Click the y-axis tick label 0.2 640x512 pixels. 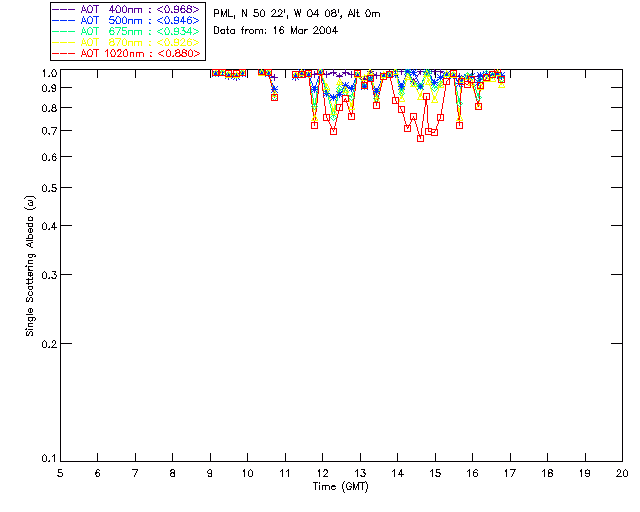[49, 344]
